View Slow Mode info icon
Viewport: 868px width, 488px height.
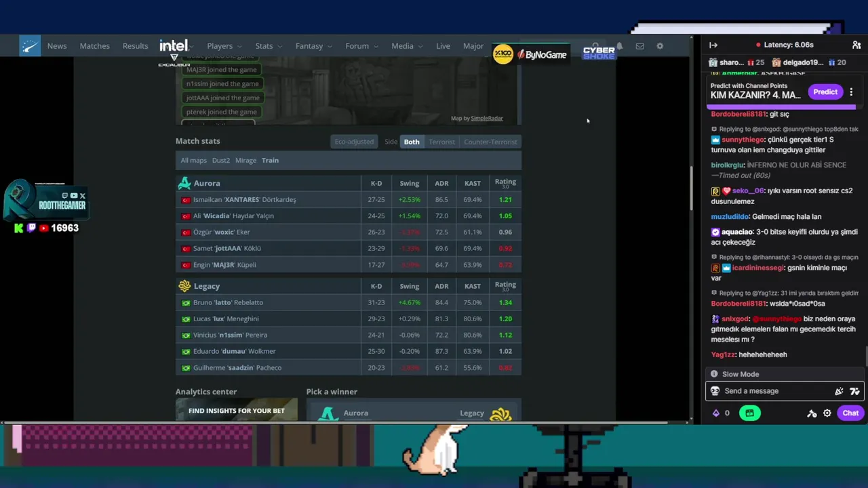point(714,374)
